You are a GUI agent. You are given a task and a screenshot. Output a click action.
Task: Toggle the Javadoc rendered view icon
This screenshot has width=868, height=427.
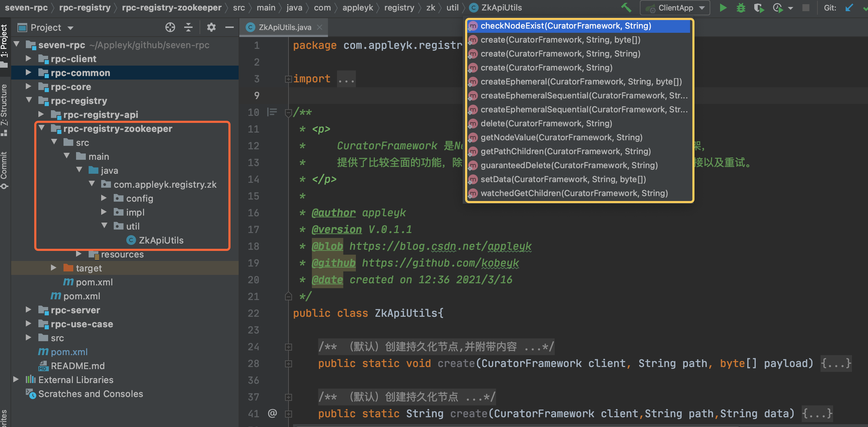coord(272,112)
